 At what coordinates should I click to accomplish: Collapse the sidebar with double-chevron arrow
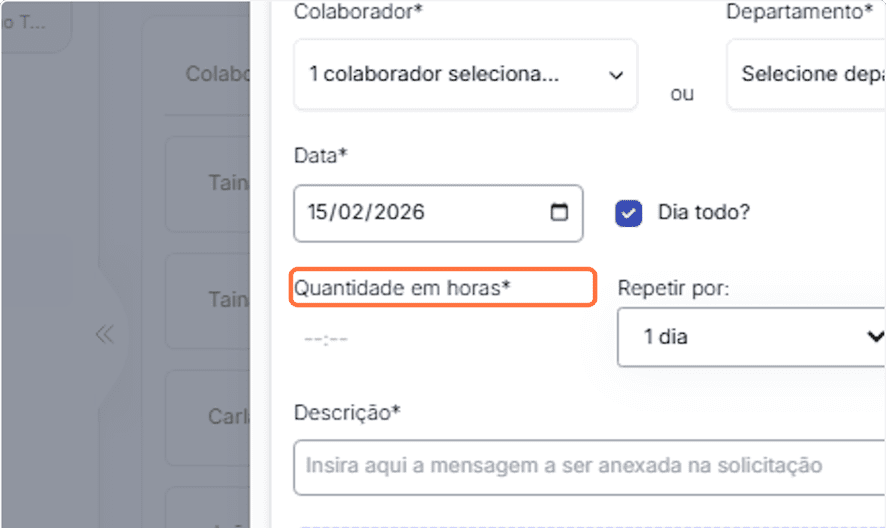[x=104, y=334]
